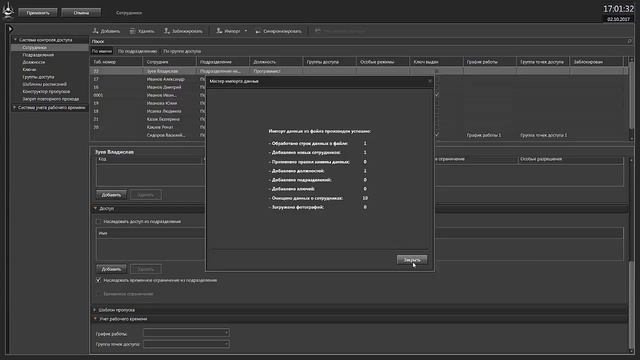The height and width of the screenshot is (360, 640).
Task: Select Ключи in the tree
Action: 29,69
